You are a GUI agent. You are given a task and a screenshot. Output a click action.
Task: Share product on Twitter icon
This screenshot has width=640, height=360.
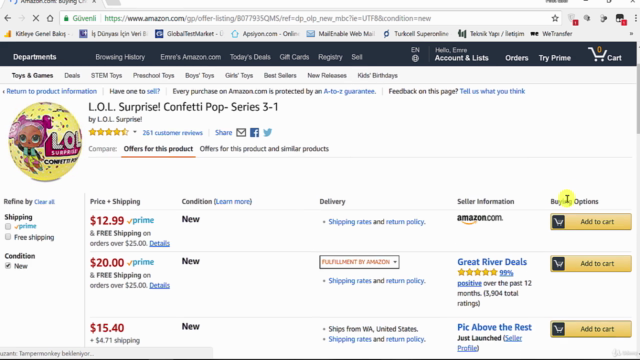click(268, 133)
